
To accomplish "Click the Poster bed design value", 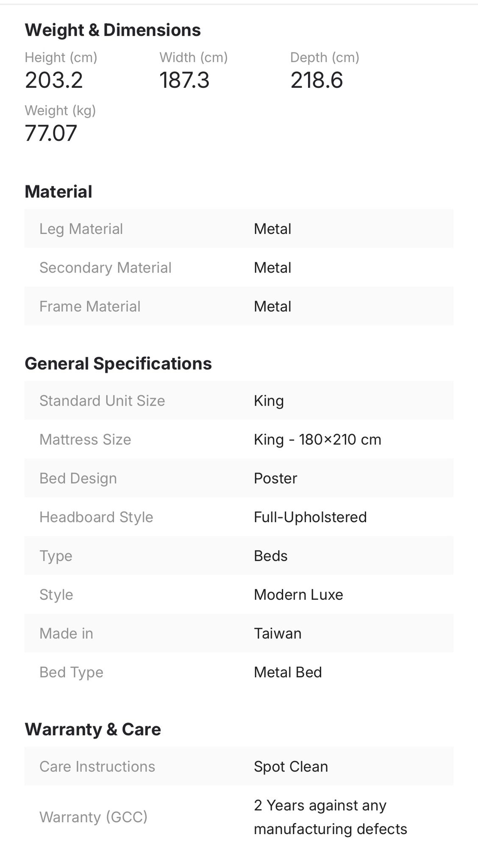I will click(275, 479).
